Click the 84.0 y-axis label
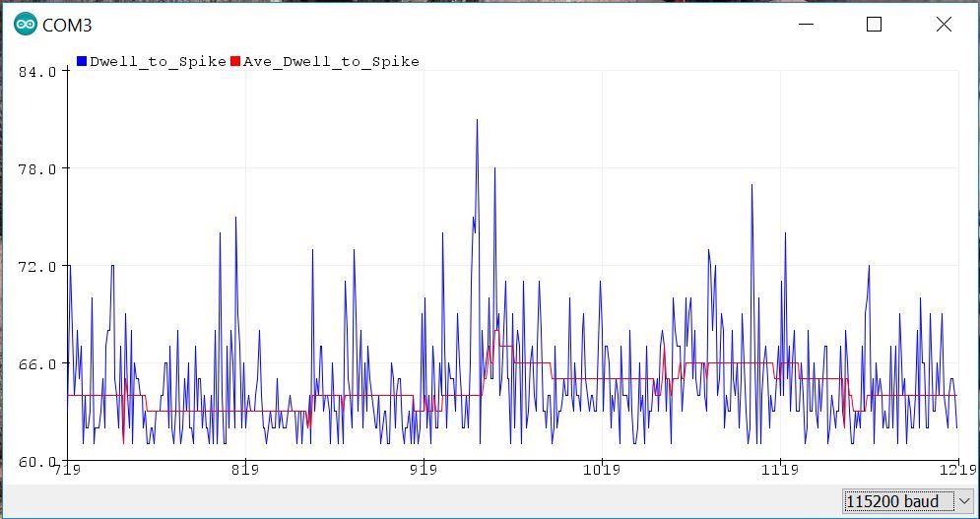The height and width of the screenshot is (519, 980). coord(38,72)
